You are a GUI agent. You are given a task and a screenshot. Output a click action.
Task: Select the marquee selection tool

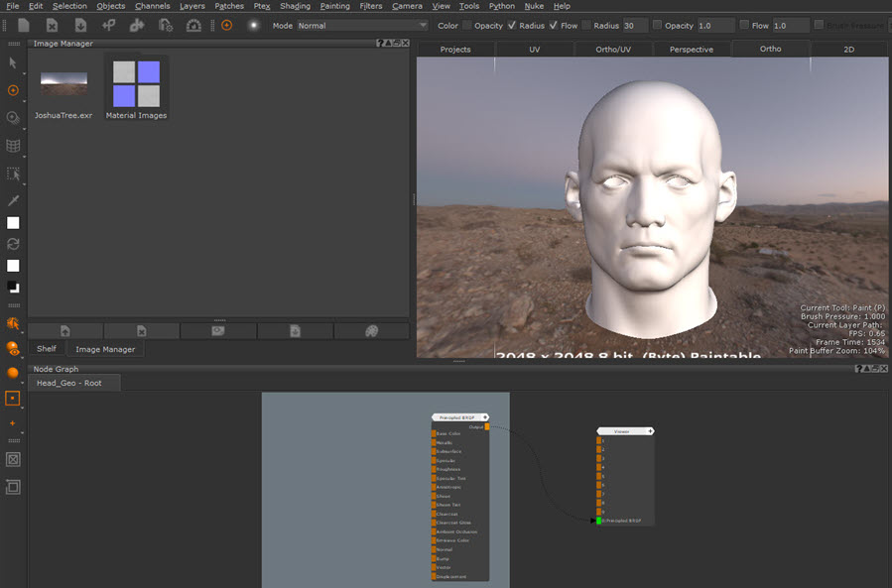tap(13, 174)
